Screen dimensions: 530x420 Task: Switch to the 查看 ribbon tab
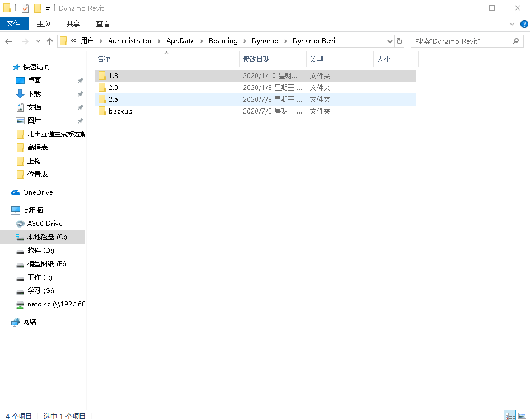pos(103,23)
